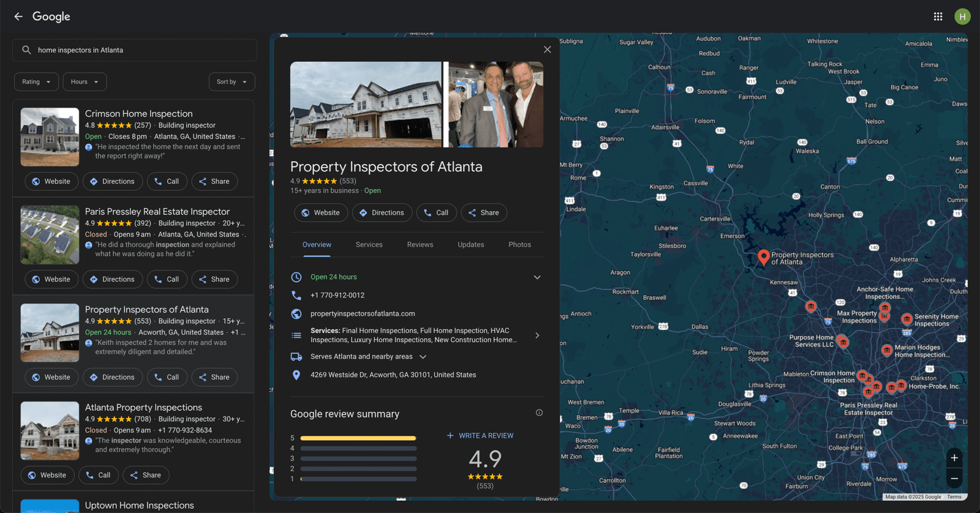980x513 pixels.
Task: Click the review summary info icon
Action: 539,413
